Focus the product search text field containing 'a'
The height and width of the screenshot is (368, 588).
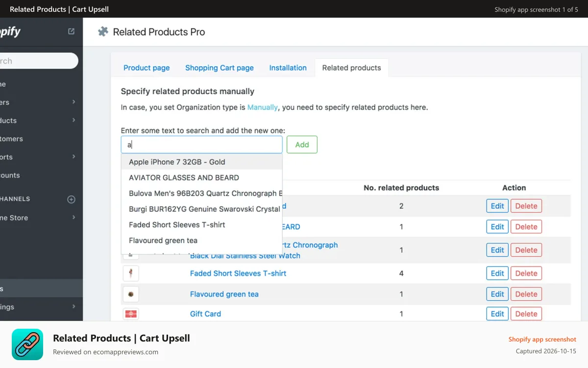(x=202, y=145)
